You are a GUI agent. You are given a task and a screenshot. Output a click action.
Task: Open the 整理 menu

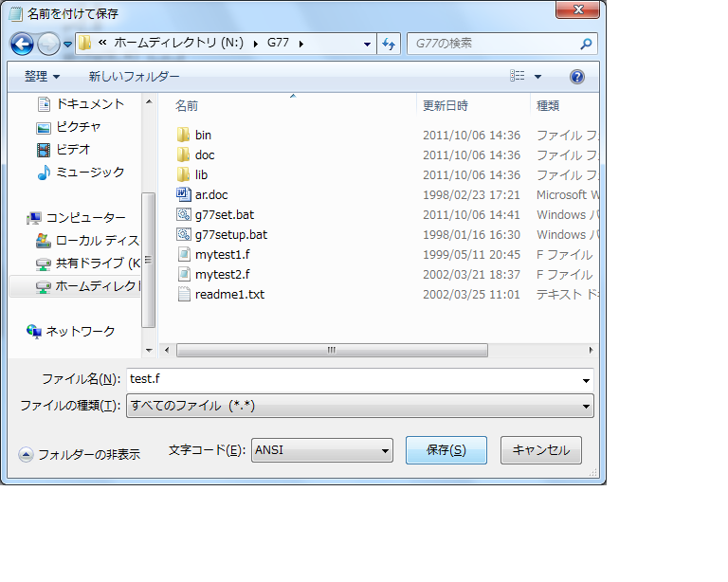coord(42,76)
